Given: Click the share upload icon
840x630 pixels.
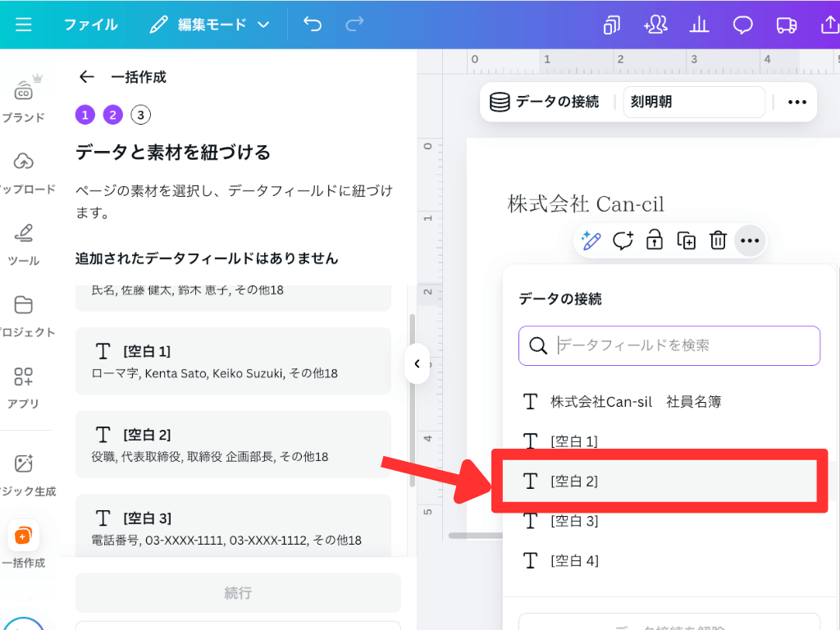Looking at the screenshot, I should pyautogui.click(x=829, y=25).
